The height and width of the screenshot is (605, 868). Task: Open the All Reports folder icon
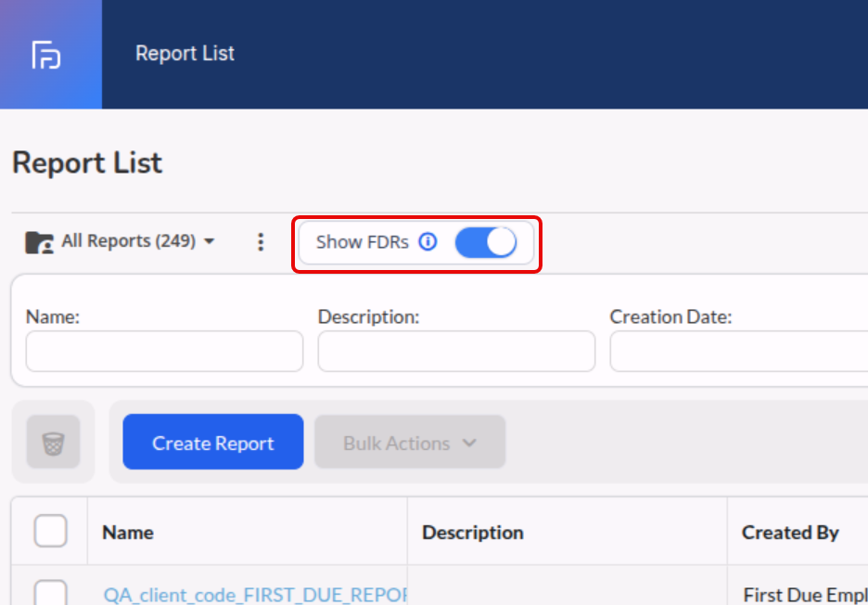[39, 242]
